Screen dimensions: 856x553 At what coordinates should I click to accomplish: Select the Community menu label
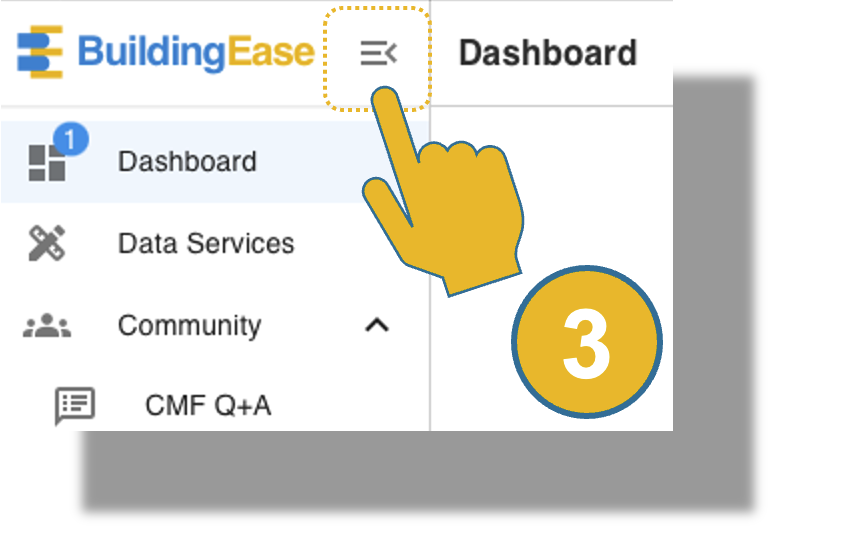coord(189,326)
